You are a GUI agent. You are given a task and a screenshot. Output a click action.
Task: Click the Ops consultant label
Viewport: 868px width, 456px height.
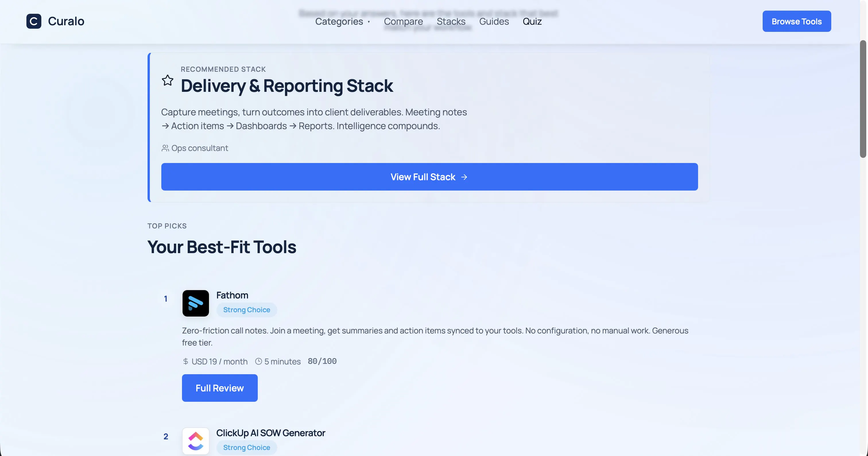click(199, 148)
